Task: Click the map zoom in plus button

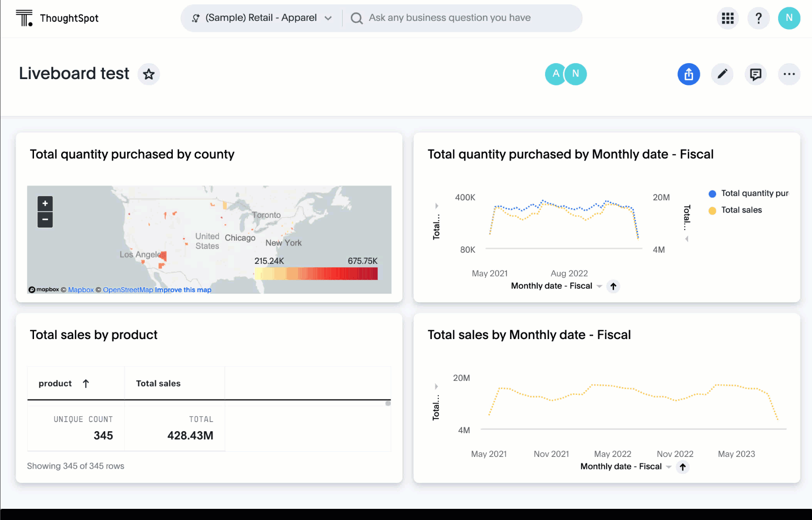Action: point(45,203)
